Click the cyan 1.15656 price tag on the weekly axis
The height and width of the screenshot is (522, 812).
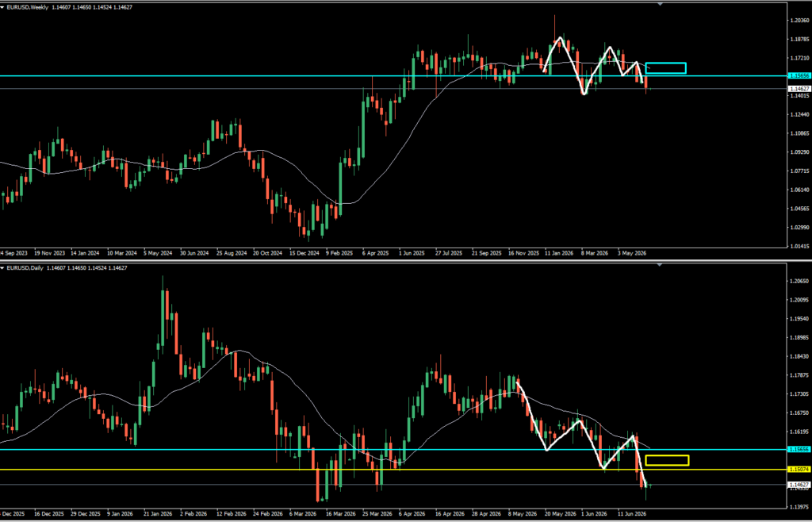tap(798, 75)
